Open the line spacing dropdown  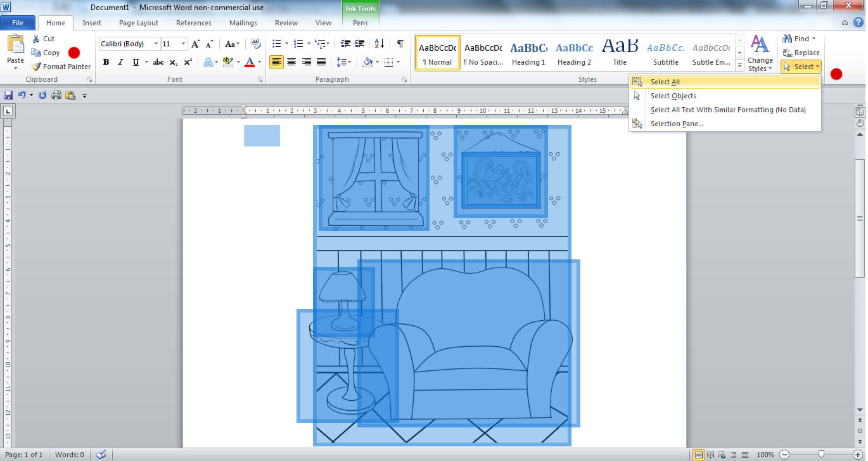coord(344,62)
